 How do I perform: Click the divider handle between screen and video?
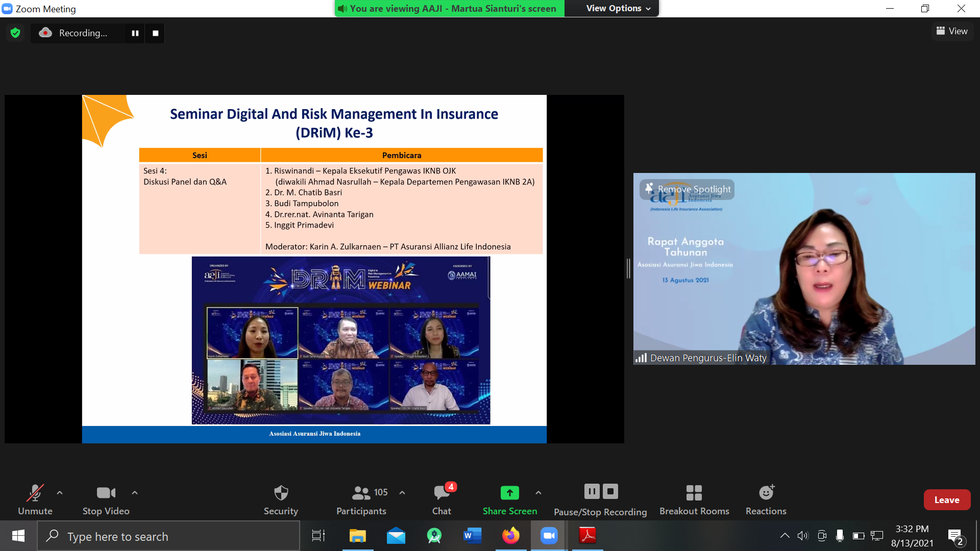[x=628, y=268]
